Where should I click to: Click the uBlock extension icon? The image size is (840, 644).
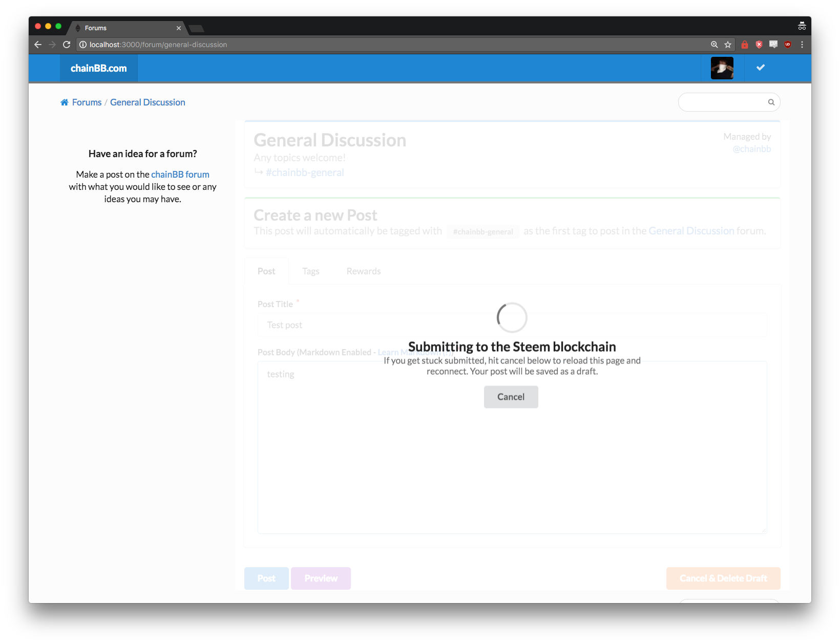788,45
